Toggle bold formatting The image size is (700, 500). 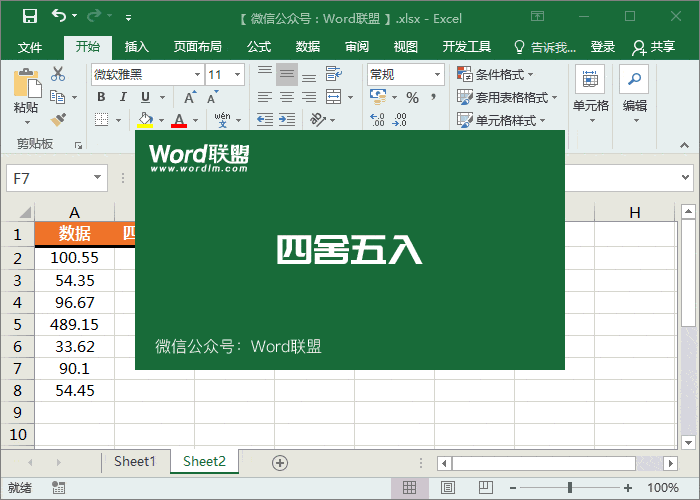point(101,97)
